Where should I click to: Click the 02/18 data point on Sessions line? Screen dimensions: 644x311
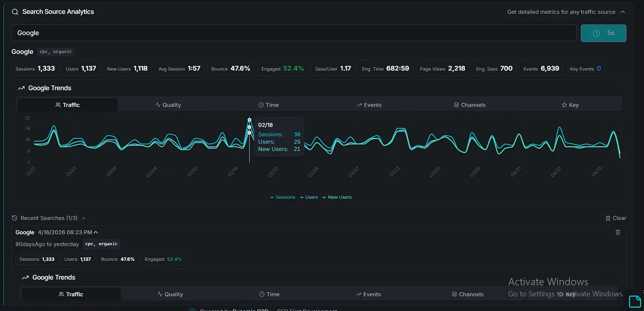tap(249, 120)
